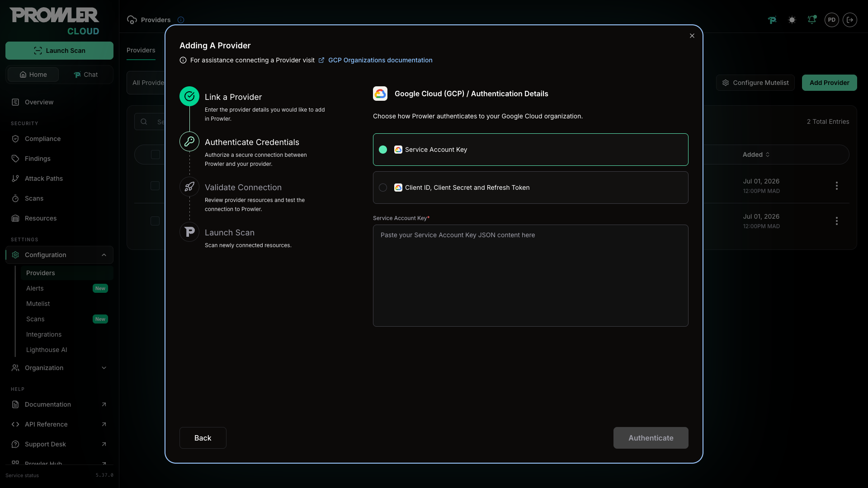
Task: Open Compliance shield icon in sidebar
Action: click(15, 139)
